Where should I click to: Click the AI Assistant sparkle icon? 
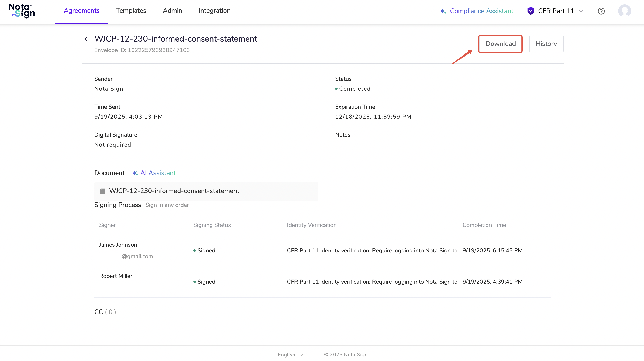(x=135, y=173)
